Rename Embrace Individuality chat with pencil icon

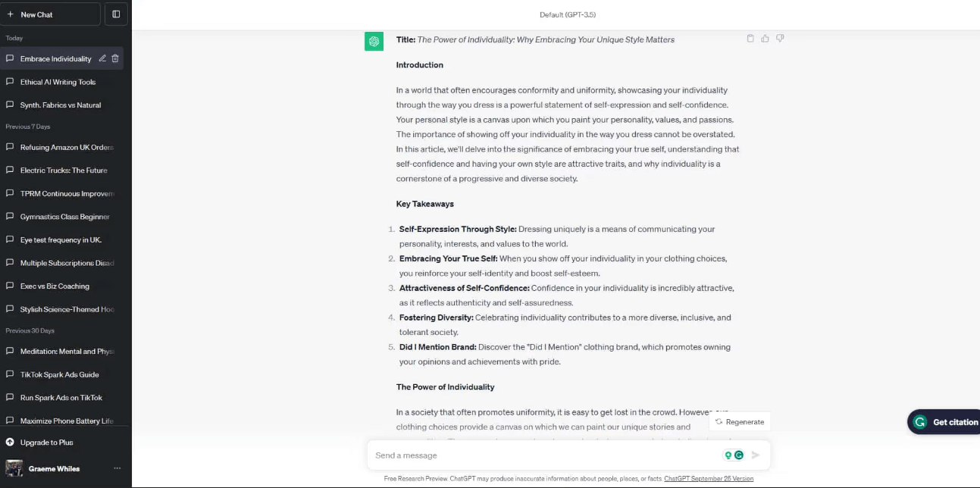click(x=102, y=58)
